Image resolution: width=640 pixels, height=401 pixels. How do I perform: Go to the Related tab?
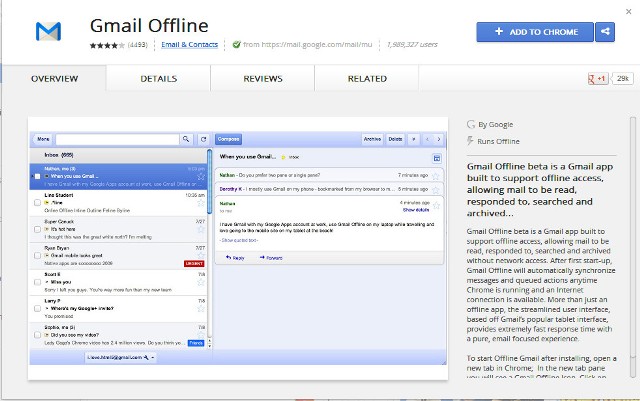coord(367,78)
